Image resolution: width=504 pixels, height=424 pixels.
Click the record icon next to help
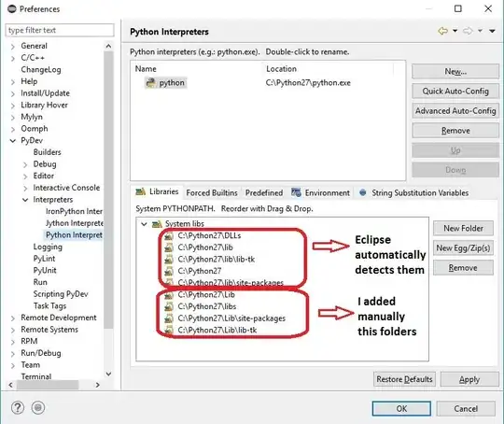click(x=38, y=408)
